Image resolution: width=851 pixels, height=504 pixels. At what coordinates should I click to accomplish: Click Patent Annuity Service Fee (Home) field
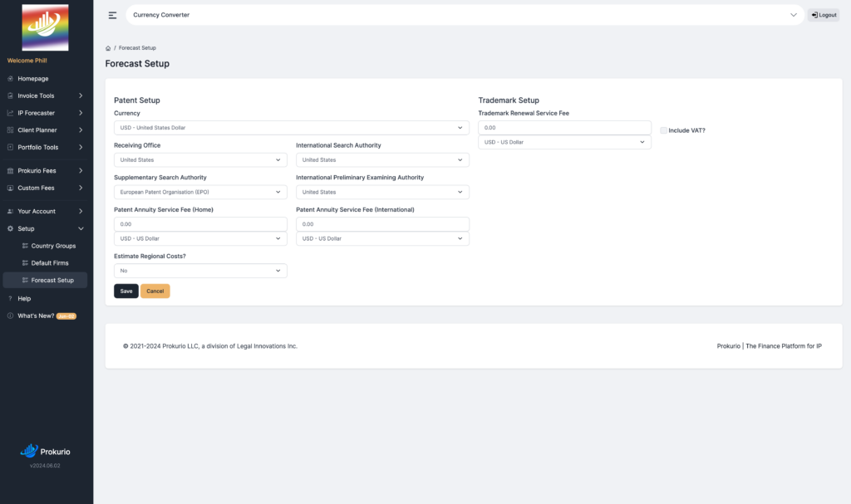click(x=200, y=224)
